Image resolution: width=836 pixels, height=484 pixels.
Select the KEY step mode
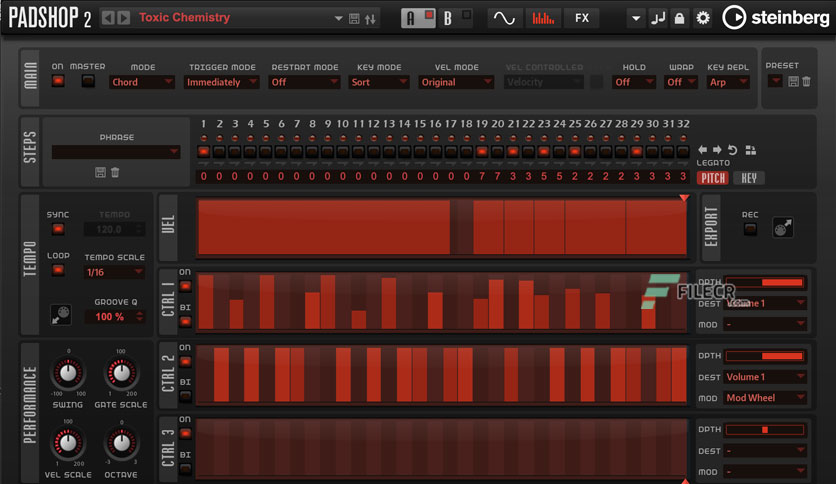pyautogui.click(x=749, y=178)
